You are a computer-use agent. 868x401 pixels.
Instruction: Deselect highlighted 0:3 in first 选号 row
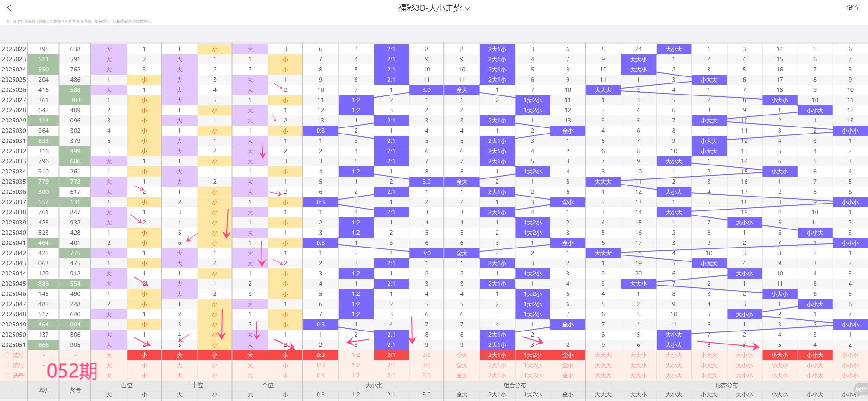(320, 355)
